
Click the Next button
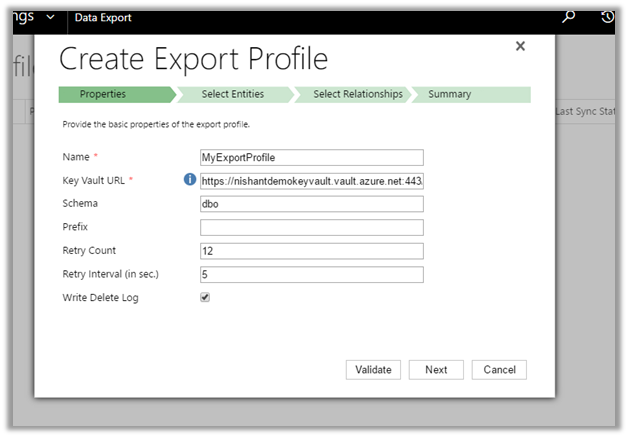pos(435,369)
